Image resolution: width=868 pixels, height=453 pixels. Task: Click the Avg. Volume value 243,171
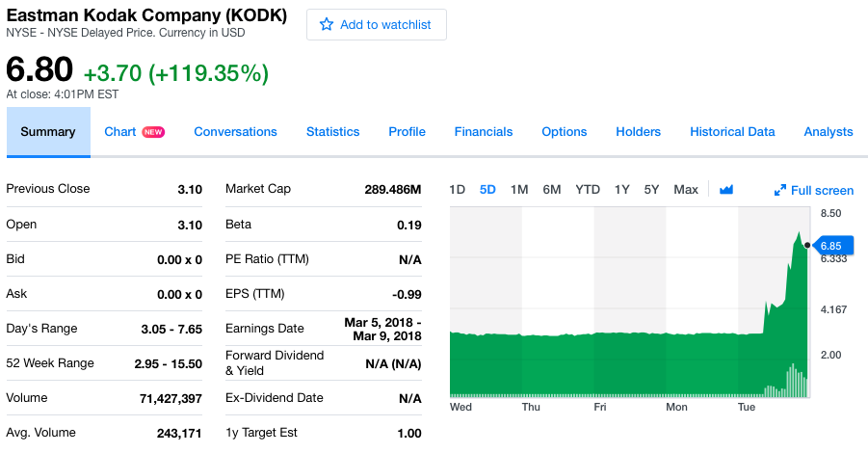pos(179,433)
